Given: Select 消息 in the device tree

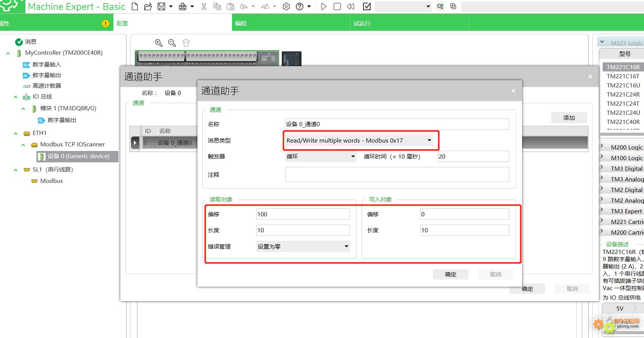Looking at the screenshot, I should [x=31, y=41].
